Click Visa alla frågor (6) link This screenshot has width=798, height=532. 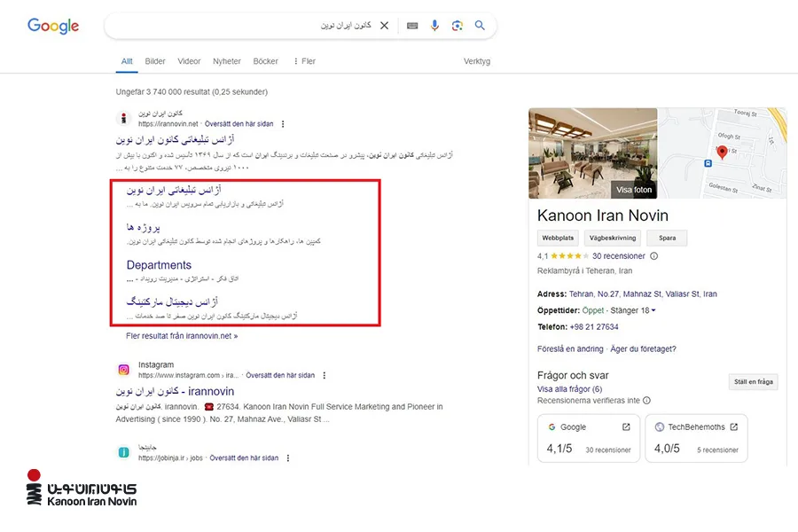pos(569,389)
